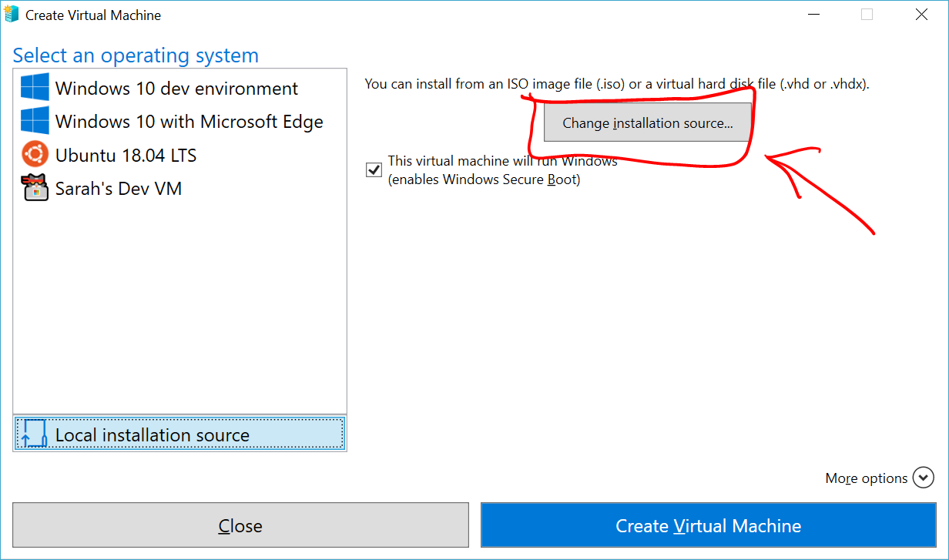Minimize the Create Virtual Machine window
Image resolution: width=949 pixels, height=560 pixels.
(813, 14)
